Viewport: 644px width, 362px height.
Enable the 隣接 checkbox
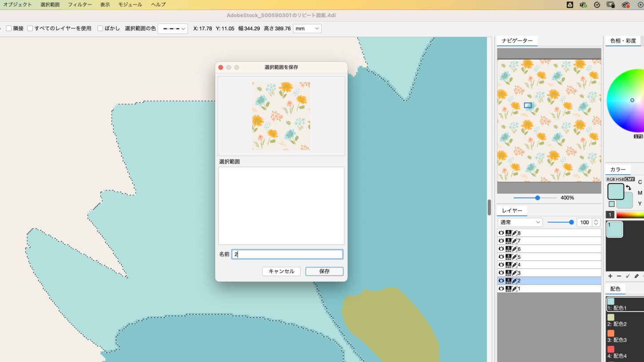click(9, 28)
